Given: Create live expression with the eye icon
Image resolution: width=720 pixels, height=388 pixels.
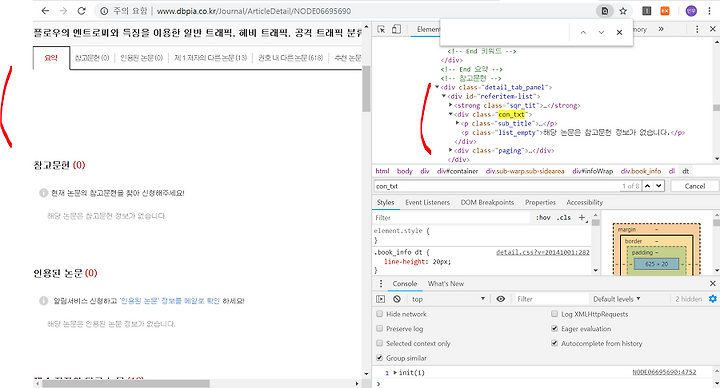Looking at the screenshot, I should click(x=501, y=299).
